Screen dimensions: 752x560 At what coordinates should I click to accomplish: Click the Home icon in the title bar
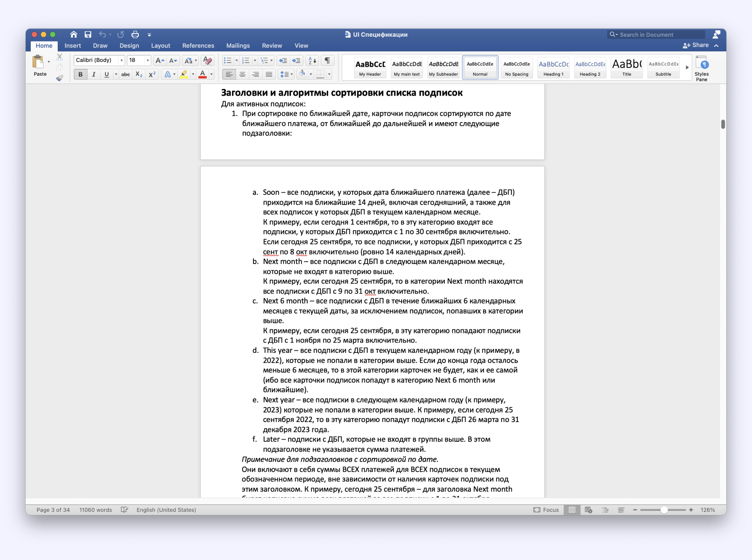[x=73, y=35]
